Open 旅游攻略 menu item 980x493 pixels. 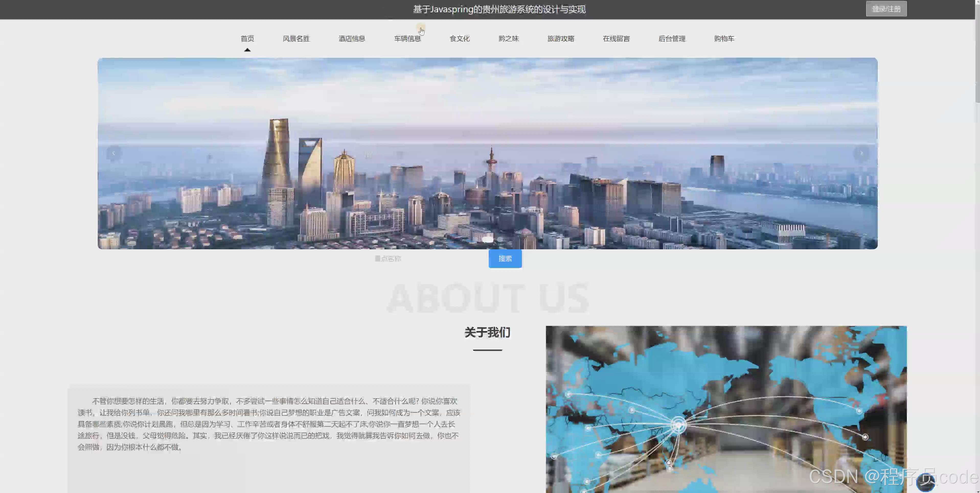click(x=561, y=39)
